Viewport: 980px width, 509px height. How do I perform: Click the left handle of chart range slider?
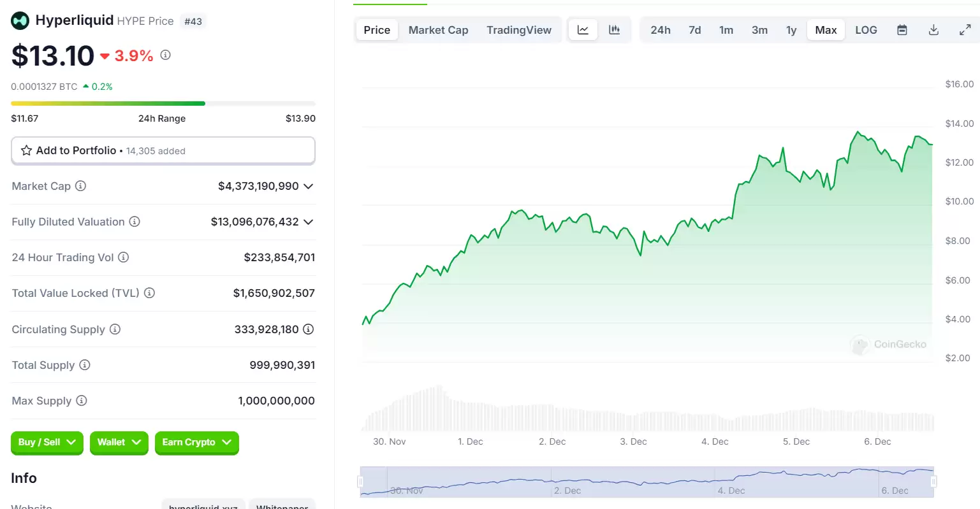361,482
